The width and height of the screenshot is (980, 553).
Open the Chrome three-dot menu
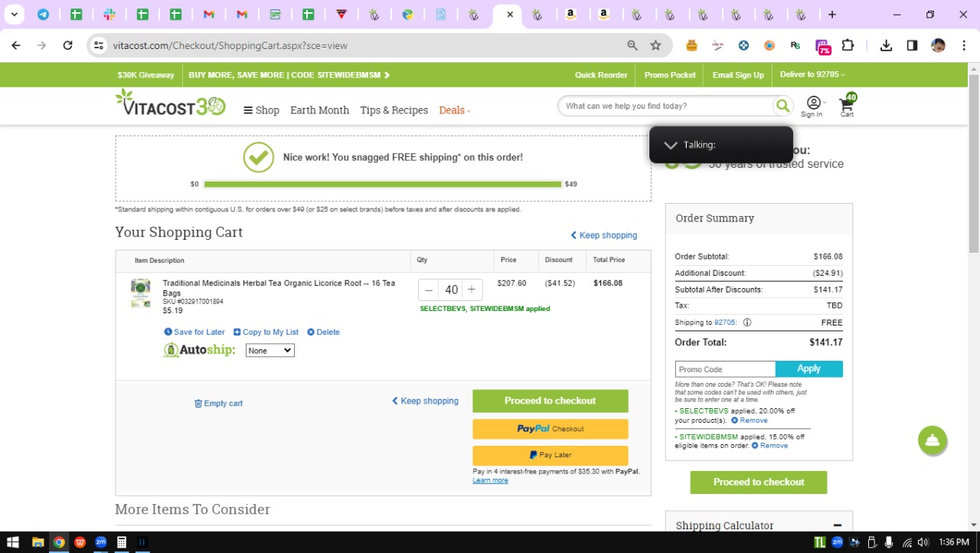(x=963, y=45)
